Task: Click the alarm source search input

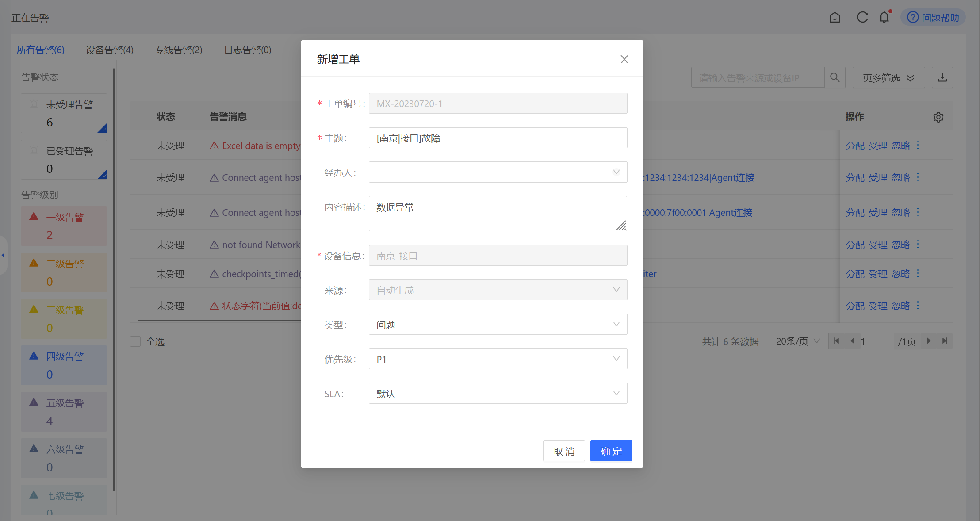Action: [x=758, y=77]
